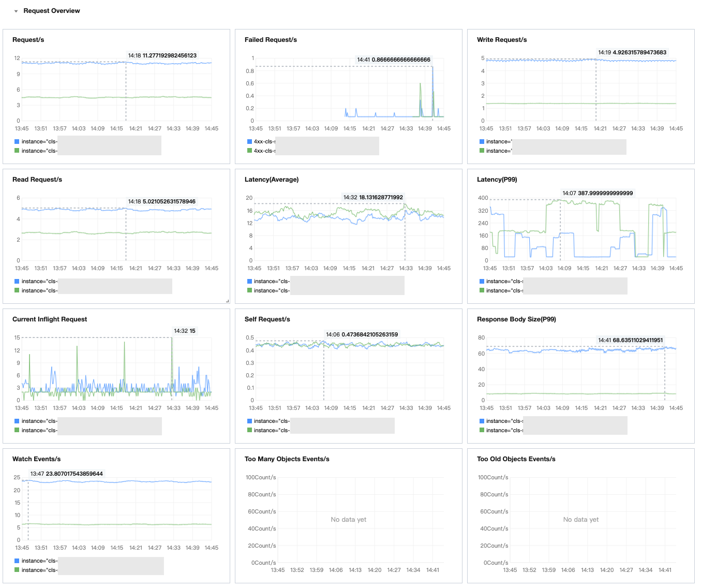
Task: Click spike peak in Failed Request/s chart
Action: [x=432, y=67]
